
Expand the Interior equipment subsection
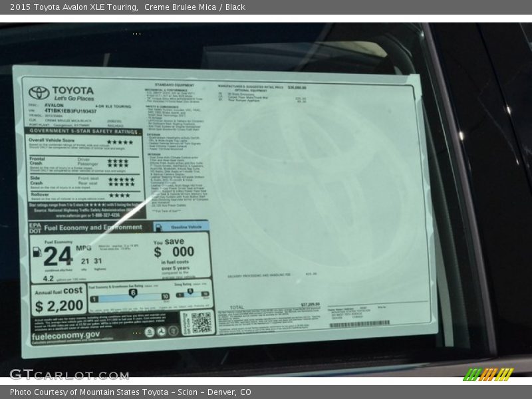156,154
